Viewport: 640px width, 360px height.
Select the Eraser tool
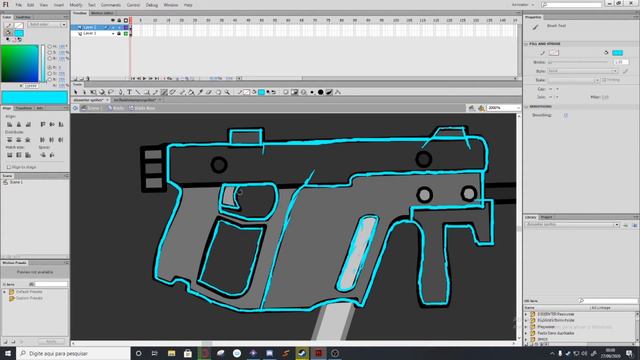tap(209, 92)
